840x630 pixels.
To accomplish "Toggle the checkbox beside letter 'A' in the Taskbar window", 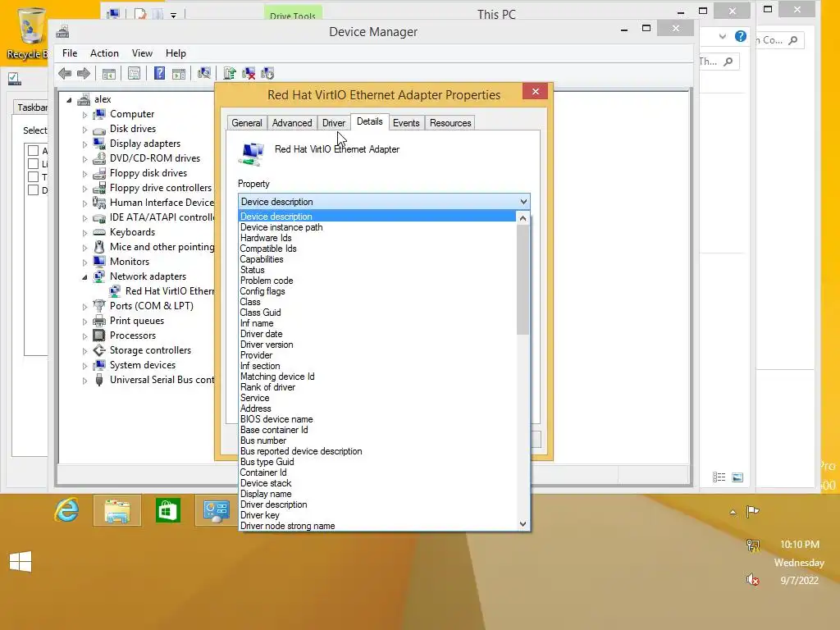I will coord(33,151).
